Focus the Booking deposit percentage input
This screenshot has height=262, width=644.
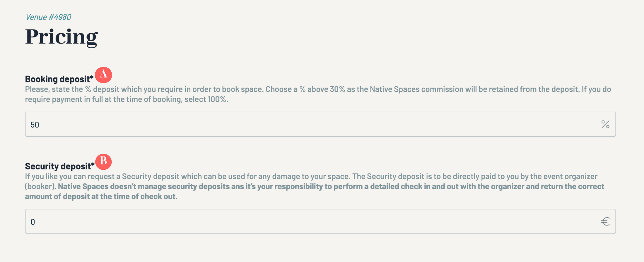[x=314, y=124]
